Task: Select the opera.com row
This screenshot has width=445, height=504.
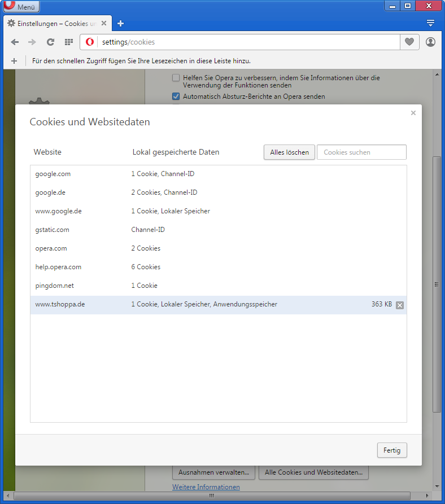Action: tap(219, 248)
